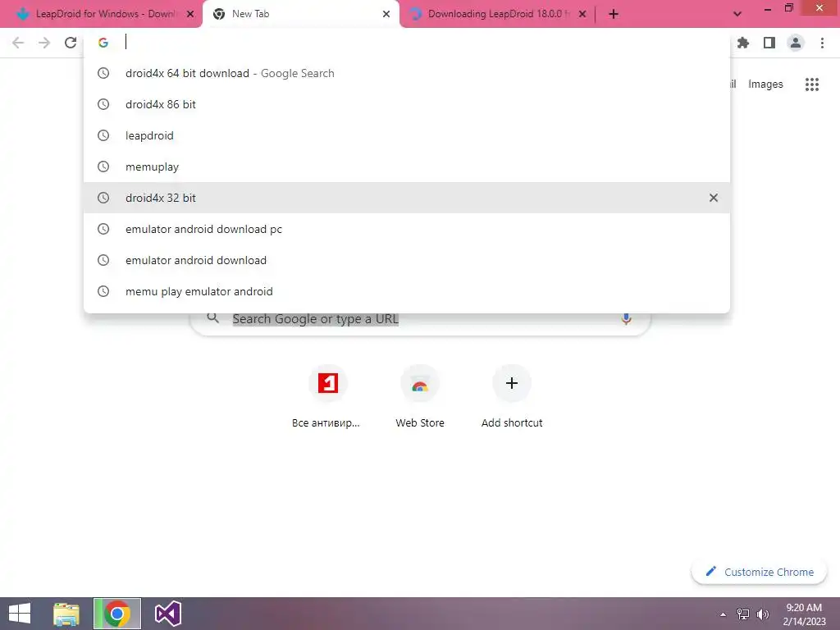Close the New Tab tab
840x630 pixels.
click(x=386, y=14)
